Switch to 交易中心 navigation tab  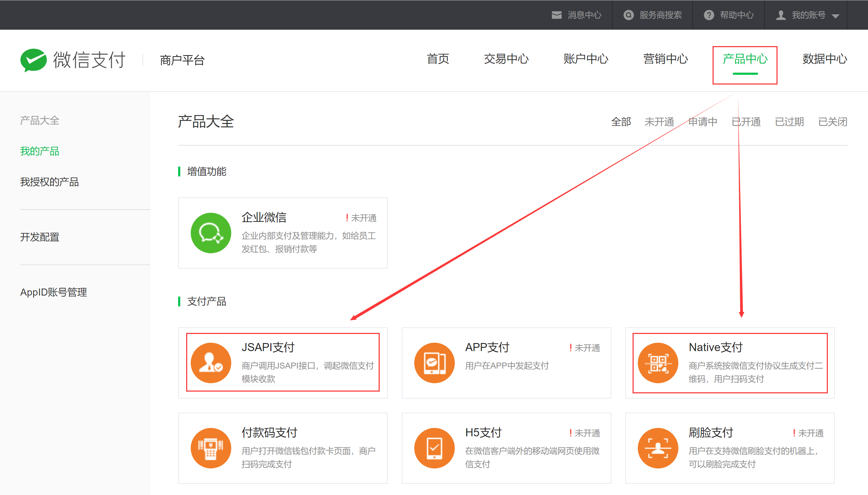[x=506, y=59]
